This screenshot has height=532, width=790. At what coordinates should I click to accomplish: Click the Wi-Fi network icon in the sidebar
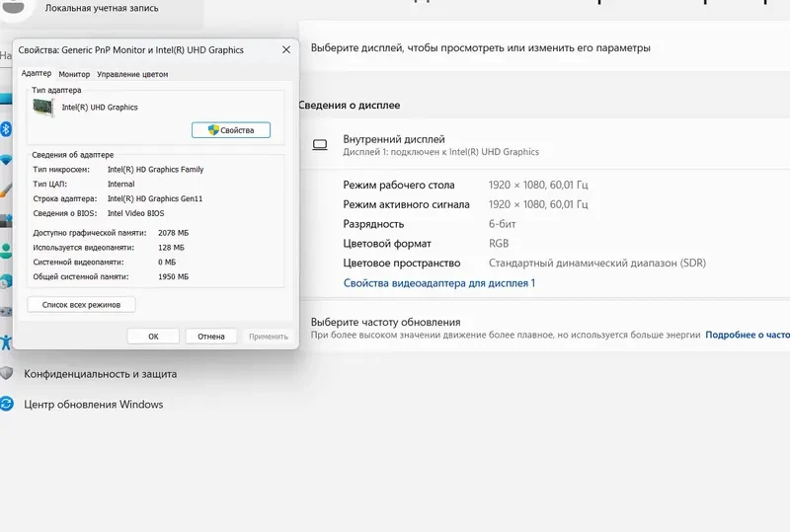click(x=5, y=160)
